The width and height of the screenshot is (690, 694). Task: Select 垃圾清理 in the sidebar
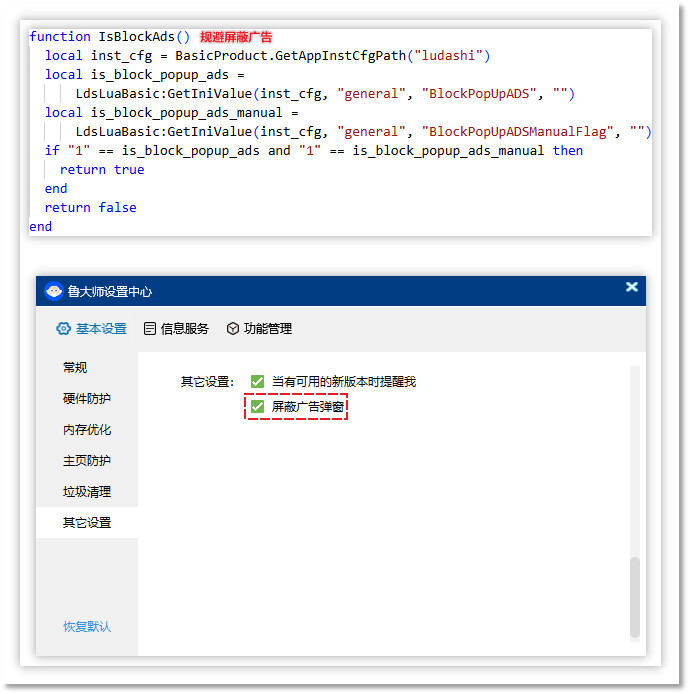87,492
